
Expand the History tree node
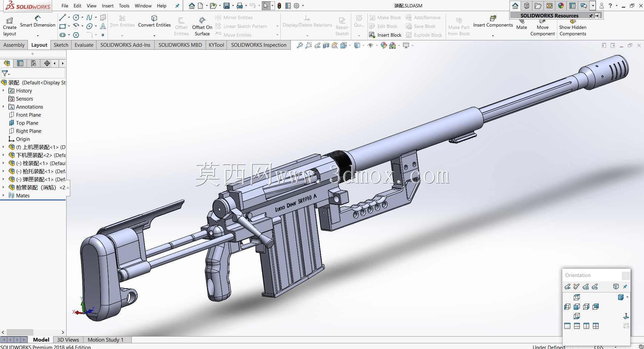tap(3, 90)
